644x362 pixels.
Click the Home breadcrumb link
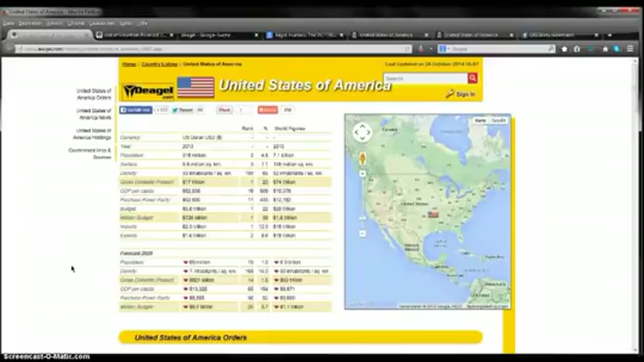pyautogui.click(x=129, y=64)
